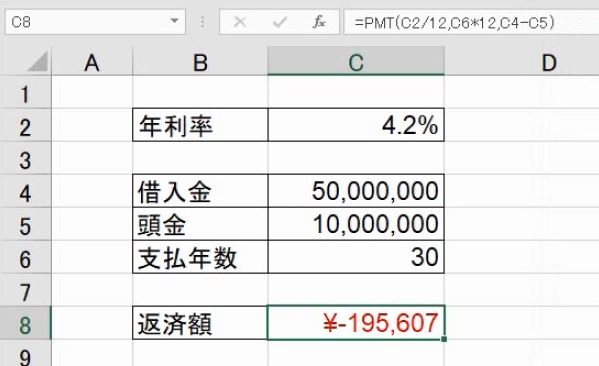Click the three-dot handle beside the Name Box
The height and width of the screenshot is (366, 599).
click(202, 22)
